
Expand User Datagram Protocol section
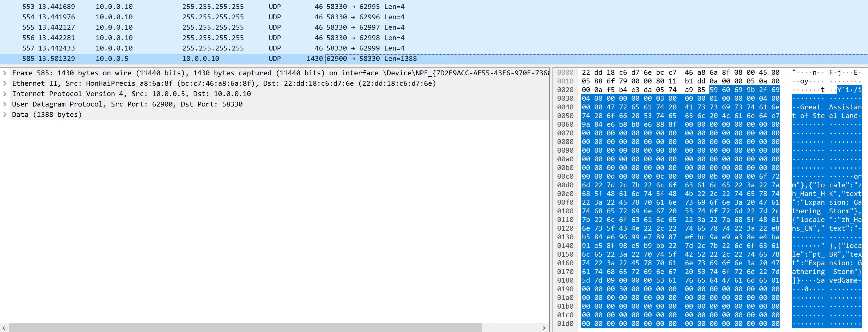5,104
